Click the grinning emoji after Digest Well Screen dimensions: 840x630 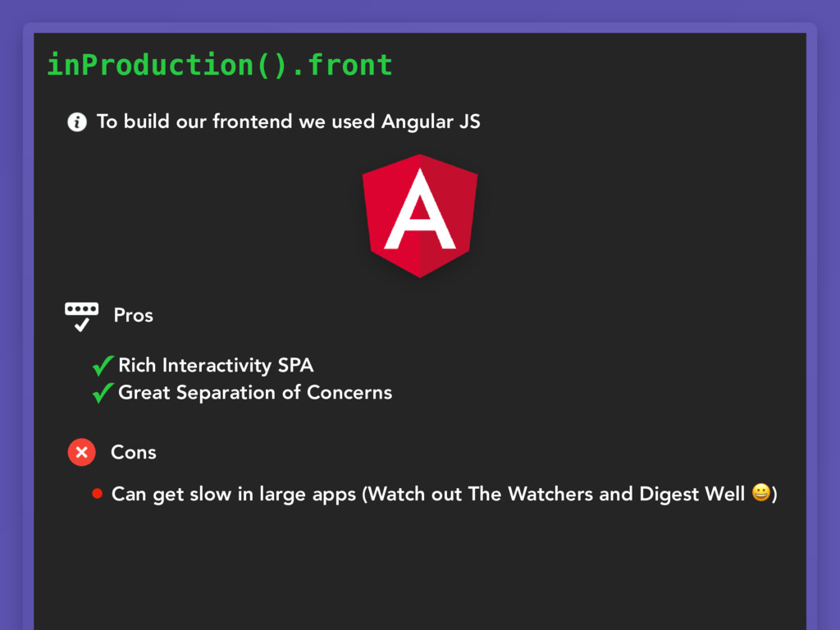761,492
